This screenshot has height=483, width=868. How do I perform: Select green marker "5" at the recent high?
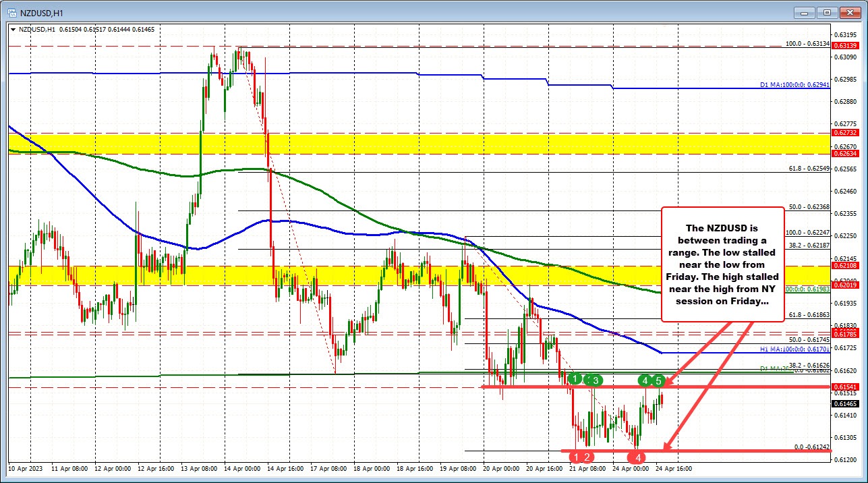[658, 380]
